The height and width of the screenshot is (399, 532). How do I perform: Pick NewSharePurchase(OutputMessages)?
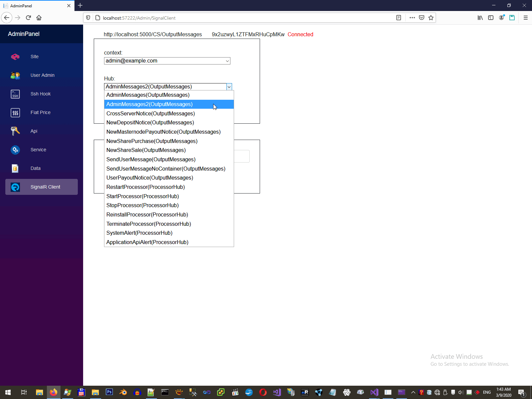pos(169,141)
